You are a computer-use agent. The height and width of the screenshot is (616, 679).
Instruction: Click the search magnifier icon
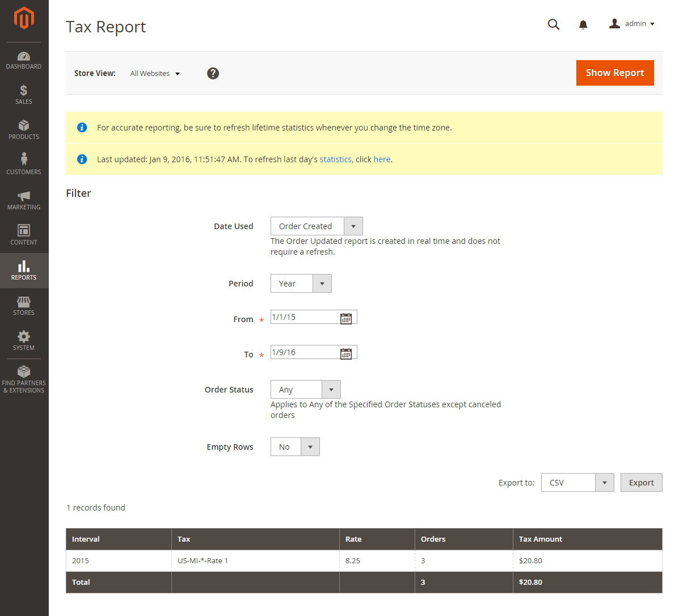point(554,24)
